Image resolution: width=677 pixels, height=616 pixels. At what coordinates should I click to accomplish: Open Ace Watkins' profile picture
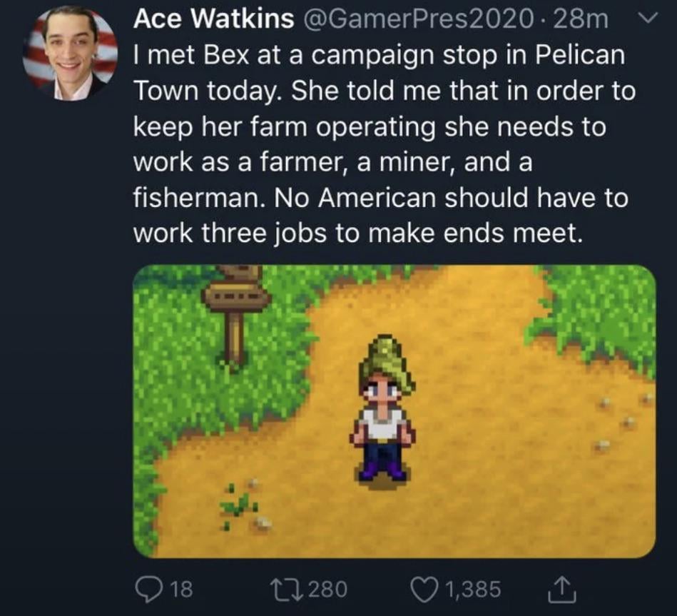click(x=70, y=55)
